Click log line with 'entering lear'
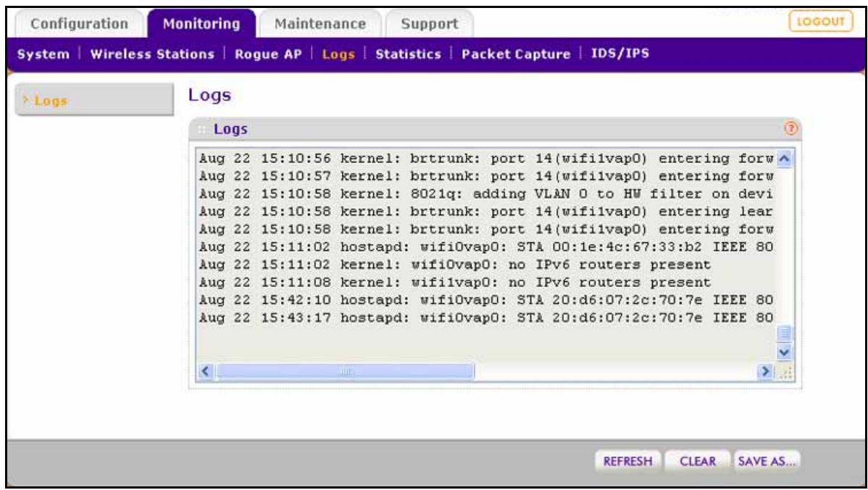The image size is (868, 490). click(486, 212)
